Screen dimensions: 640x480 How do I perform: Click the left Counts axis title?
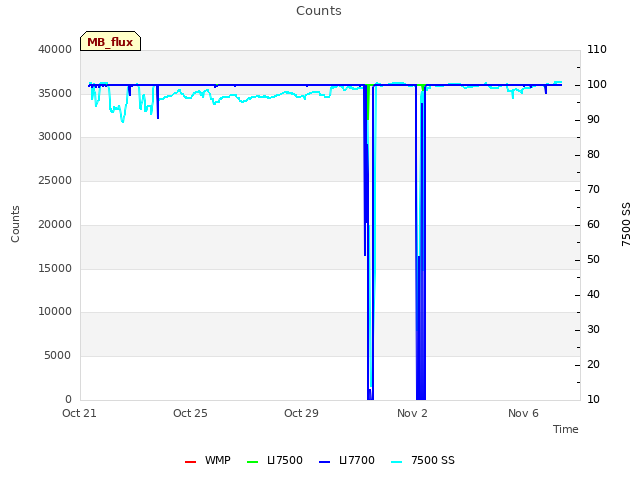pos(15,224)
